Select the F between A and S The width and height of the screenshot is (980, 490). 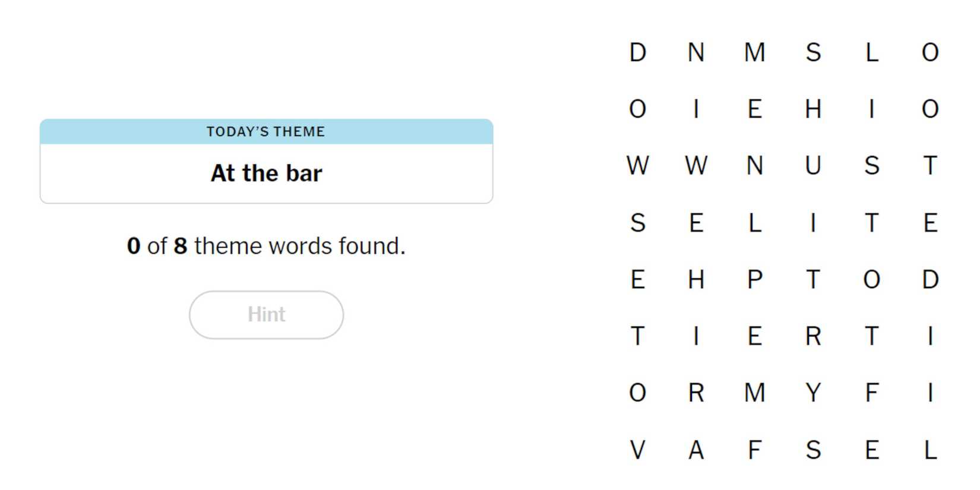click(x=755, y=450)
